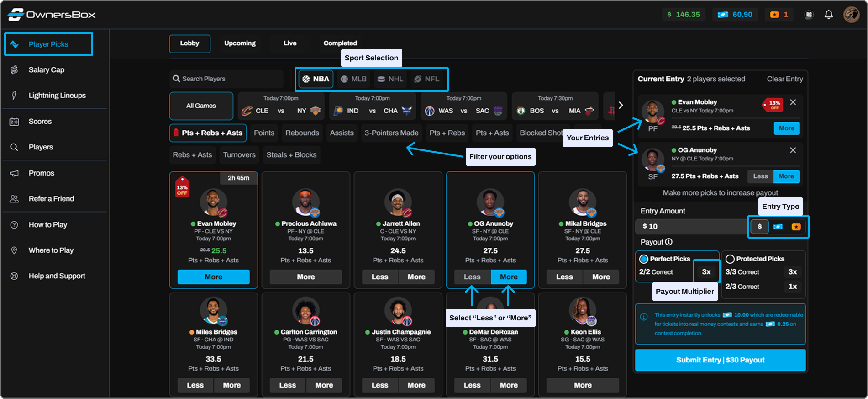Select the blue ticket entry type icon
This screenshot has width=868, height=399.
778,227
